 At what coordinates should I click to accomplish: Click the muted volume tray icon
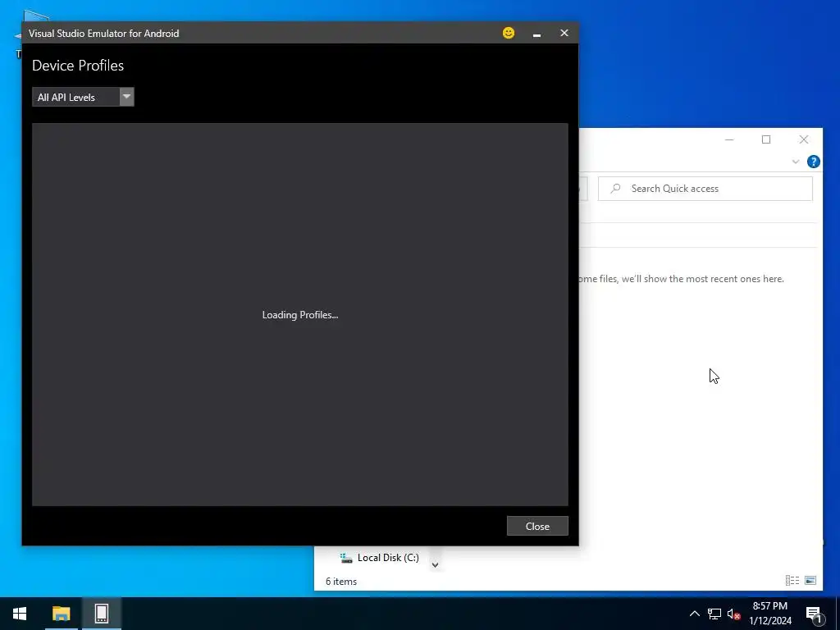[x=733, y=614]
